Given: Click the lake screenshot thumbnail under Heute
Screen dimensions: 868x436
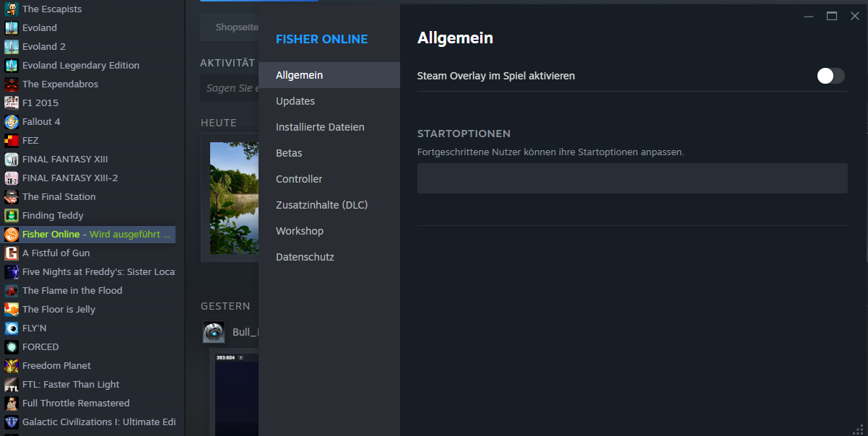Looking at the screenshot, I should coord(234,198).
